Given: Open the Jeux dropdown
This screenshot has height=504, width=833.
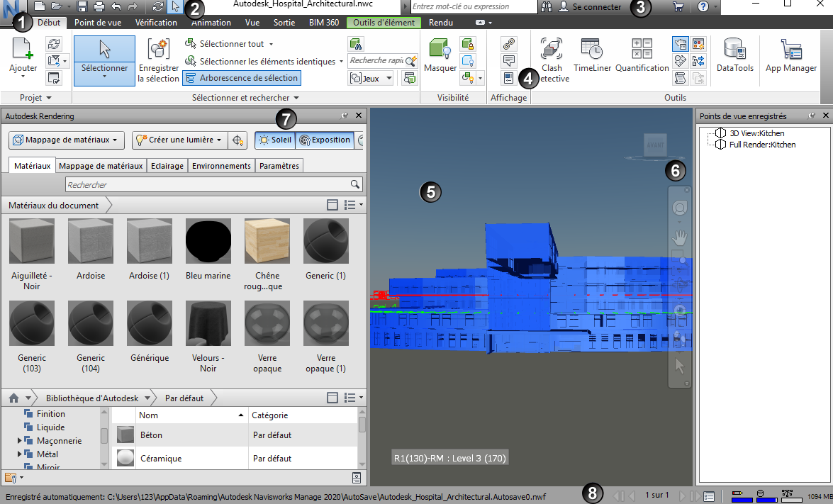Looking at the screenshot, I should pyautogui.click(x=371, y=78).
